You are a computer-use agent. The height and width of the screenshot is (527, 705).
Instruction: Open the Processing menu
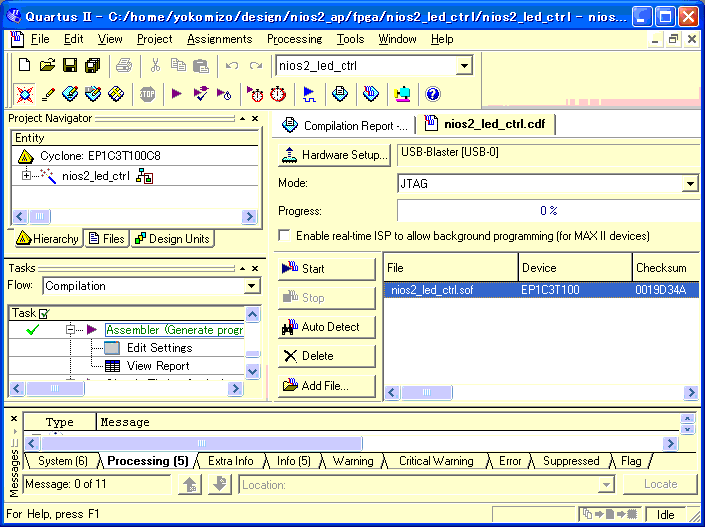pos(294,39)
